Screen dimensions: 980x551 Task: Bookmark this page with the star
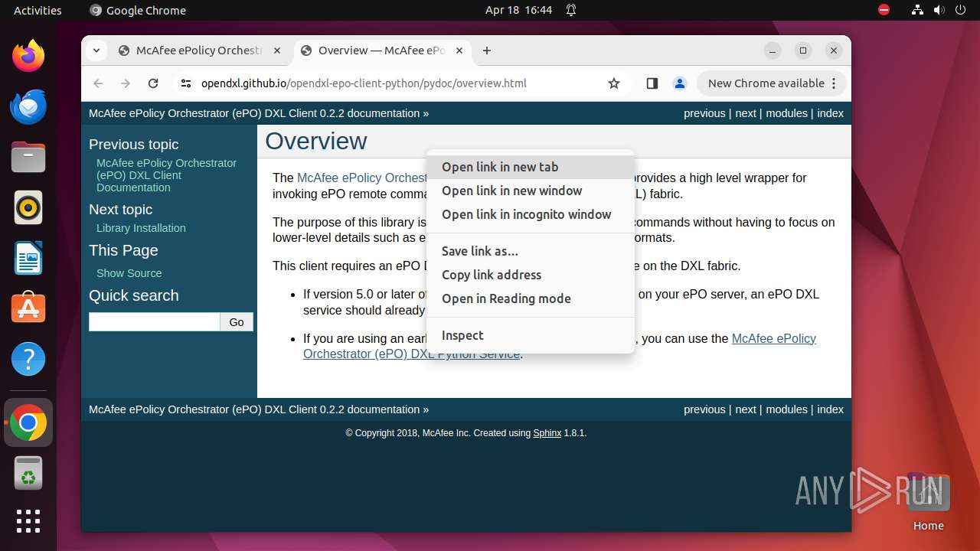coord(614,83)
